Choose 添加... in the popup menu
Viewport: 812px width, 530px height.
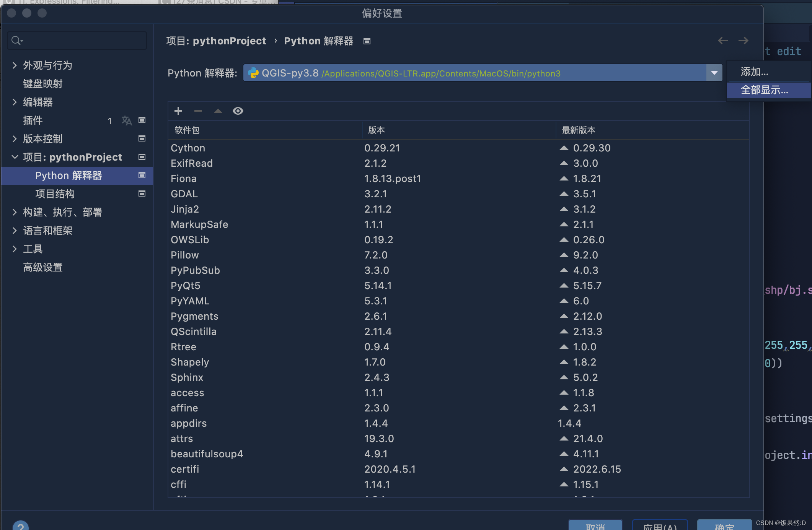tap(754, 72)
